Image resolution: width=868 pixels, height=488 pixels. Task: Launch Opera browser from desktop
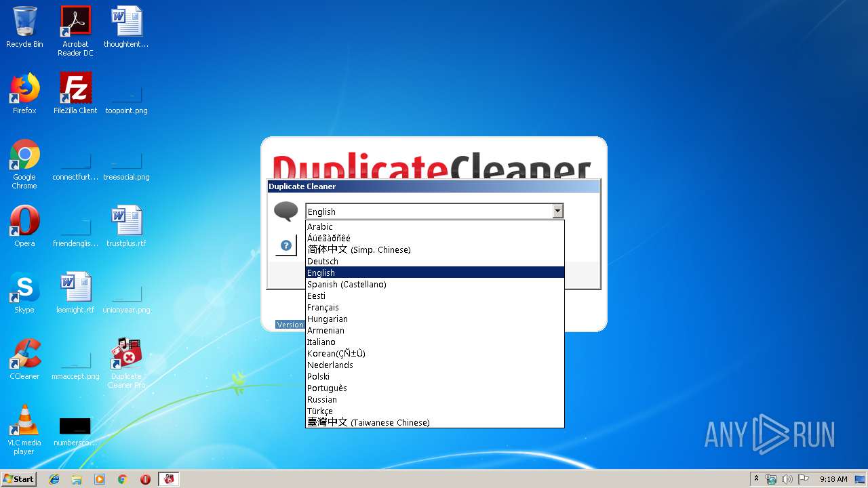click(24, 226)
